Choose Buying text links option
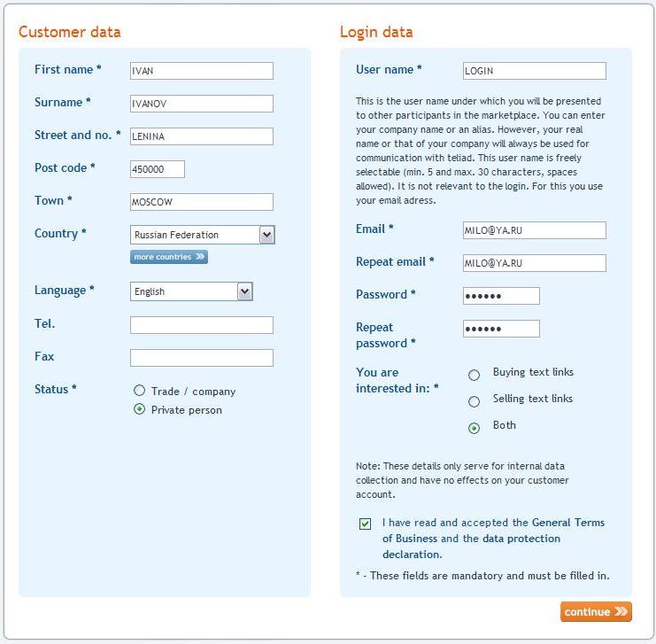 474,375
